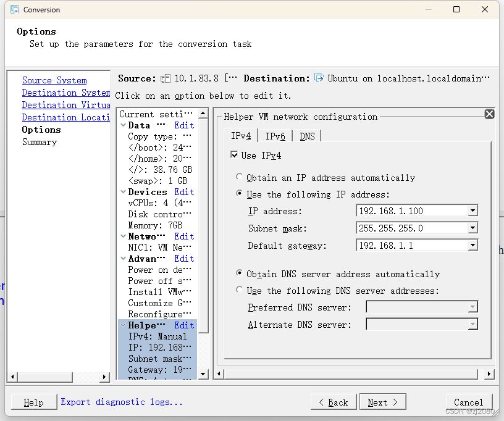Click the destination icon beside Ubuntu
Image resolution: width=504 pixels, height=421 pixels.
(319, 78)
